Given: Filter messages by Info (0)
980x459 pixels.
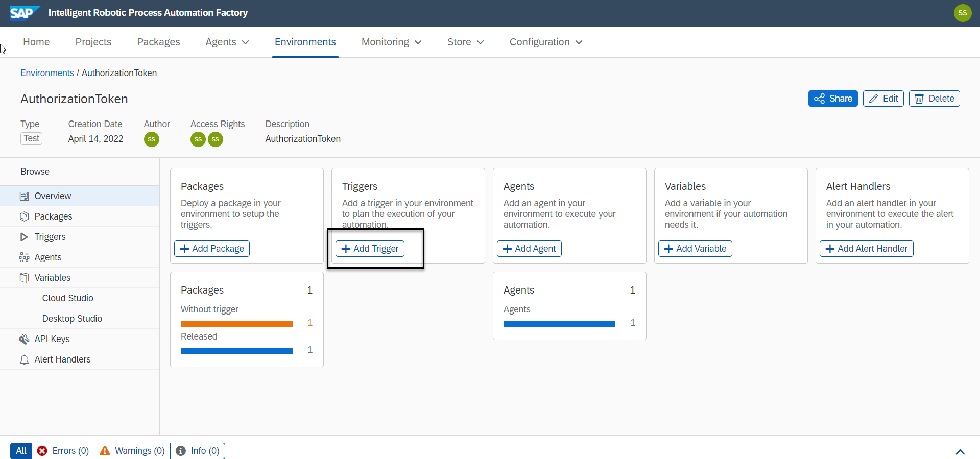Looking at the screenshot, I should 198,451.
